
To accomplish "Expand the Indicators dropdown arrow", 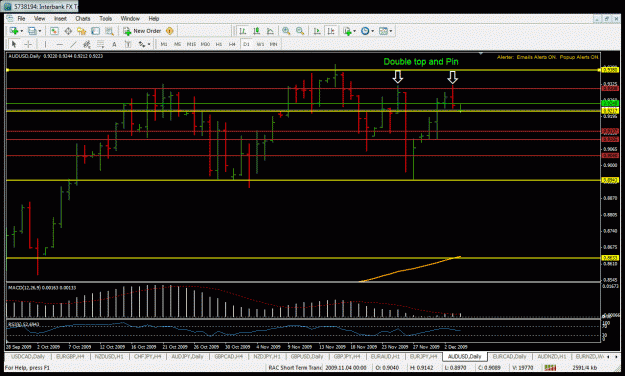I will pos(354,31).
